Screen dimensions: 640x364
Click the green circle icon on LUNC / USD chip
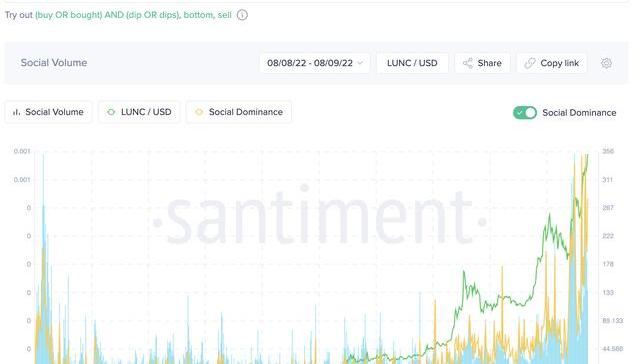point(111,112)
